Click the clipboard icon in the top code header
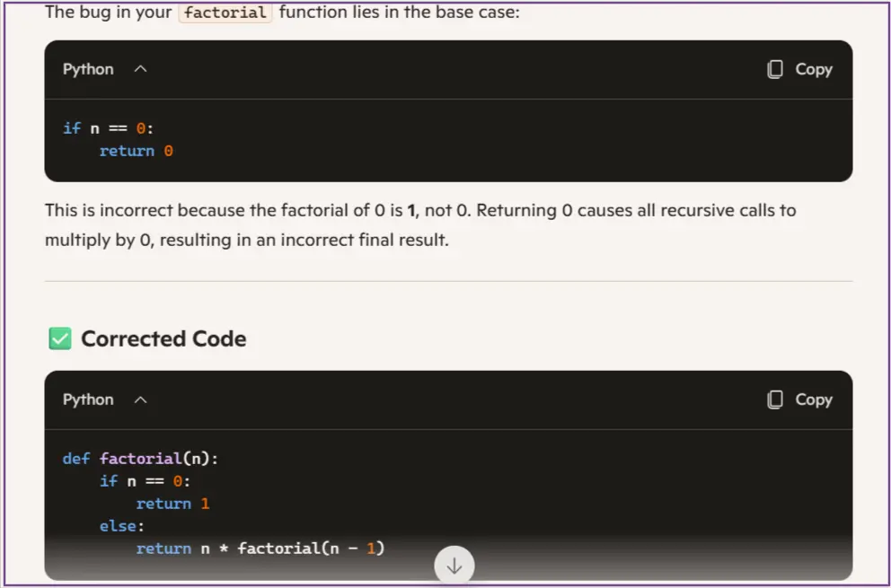The height and width of the screenshot is (588, 891). click(x=774, y=69)
